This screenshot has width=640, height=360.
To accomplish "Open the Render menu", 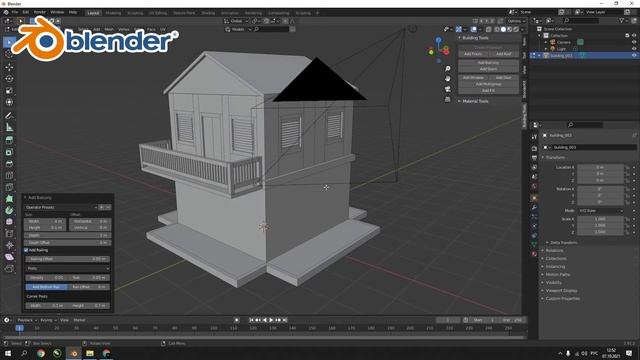I will pos(40,12).
